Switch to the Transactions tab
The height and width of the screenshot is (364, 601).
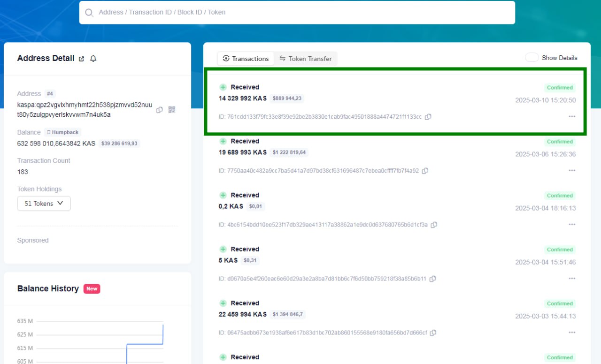coord(246,59)
